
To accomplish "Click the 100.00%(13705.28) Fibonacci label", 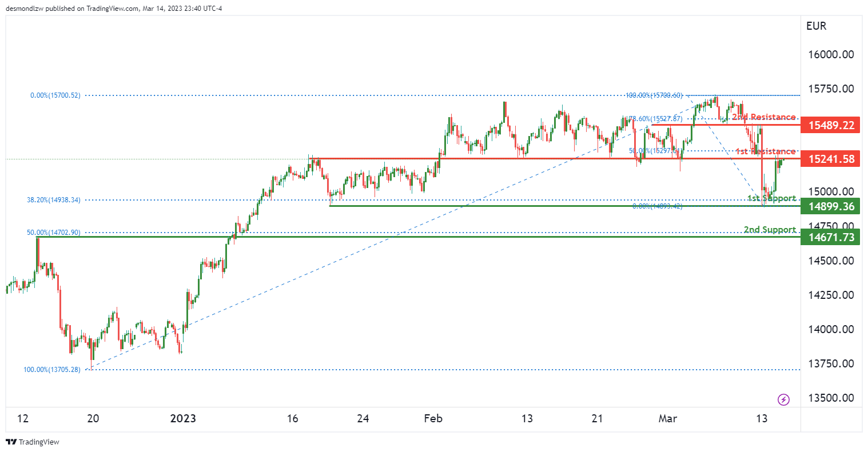I will point(52,370).
